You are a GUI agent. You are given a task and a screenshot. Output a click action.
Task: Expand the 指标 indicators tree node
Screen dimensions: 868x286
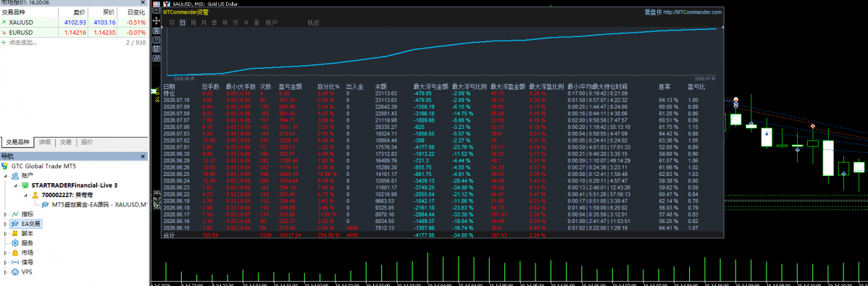(x=6, y=214)
